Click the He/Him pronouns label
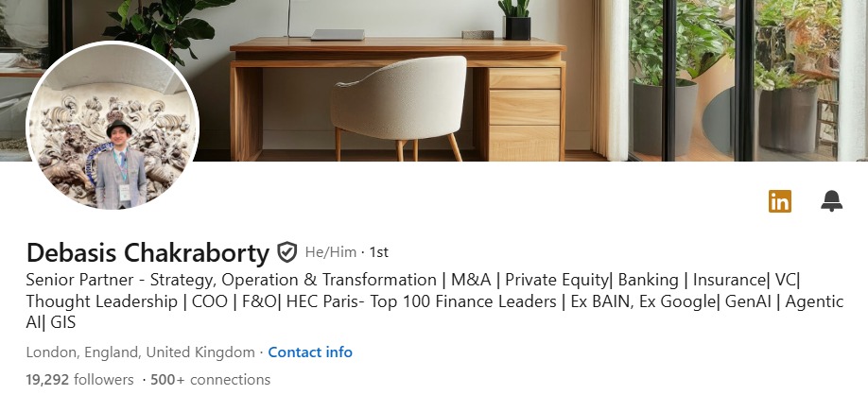The height and width of the screenshot is (395, 868). (331, 252)
